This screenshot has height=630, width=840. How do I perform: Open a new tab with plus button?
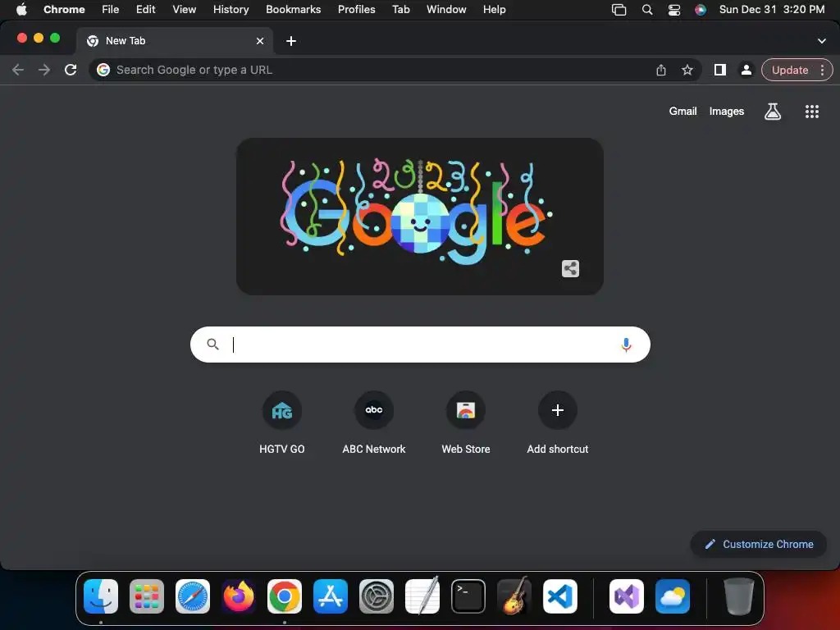291,41
